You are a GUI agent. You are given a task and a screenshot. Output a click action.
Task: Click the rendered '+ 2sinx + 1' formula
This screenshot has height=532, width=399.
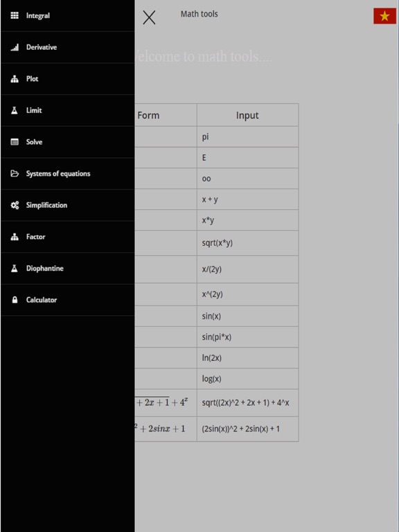tap(160, 428)
